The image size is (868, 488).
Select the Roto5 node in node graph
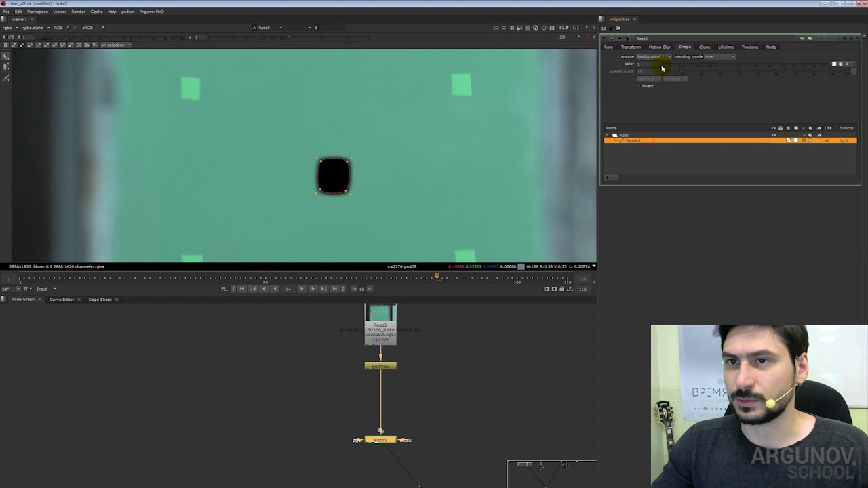click(x=380, y=440)
